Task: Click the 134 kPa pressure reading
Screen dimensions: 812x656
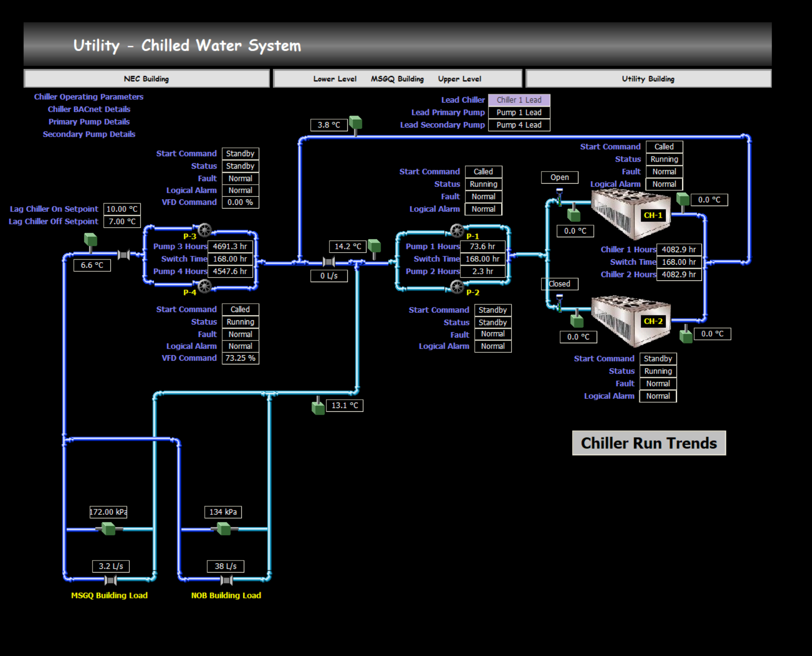Action: [x=223, y=512]
